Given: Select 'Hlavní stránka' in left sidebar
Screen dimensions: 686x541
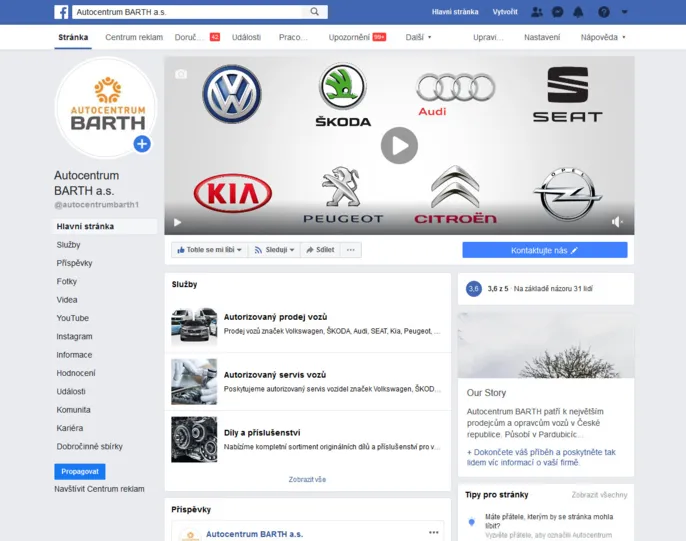Looking at the screenshot, I should 104,226.
